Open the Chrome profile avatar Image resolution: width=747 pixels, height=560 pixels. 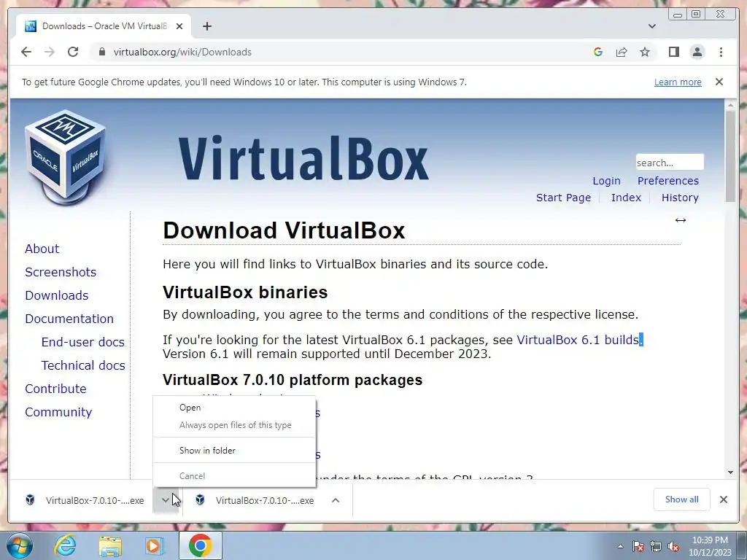(x=697, y=52)
